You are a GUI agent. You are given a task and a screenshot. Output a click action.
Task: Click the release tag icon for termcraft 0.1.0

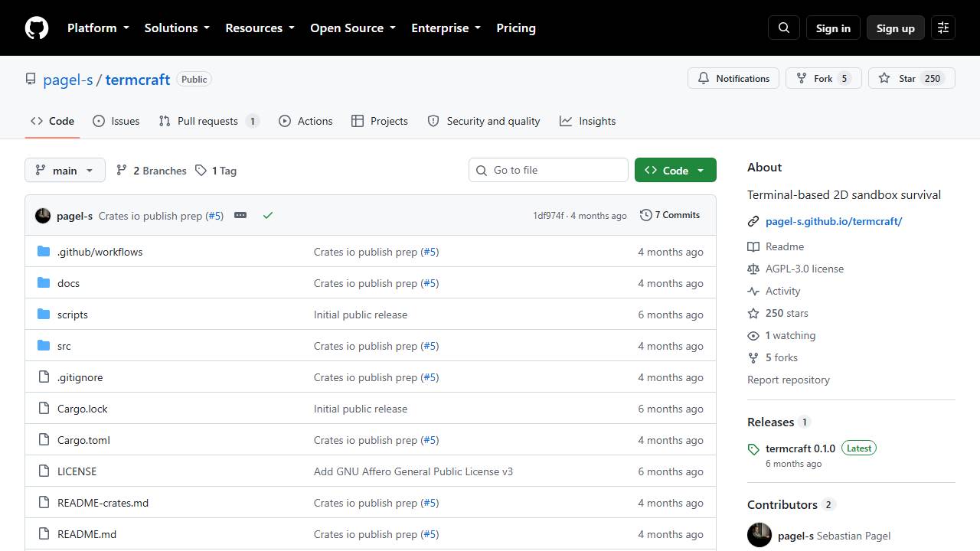click(753, 449)
